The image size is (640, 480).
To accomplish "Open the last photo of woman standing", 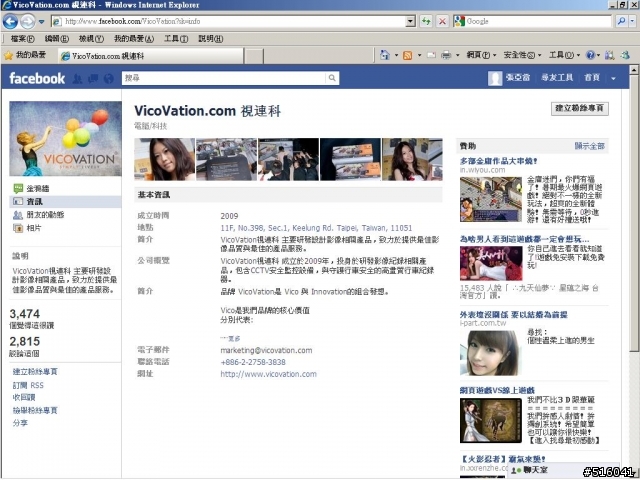I will pyautogui.click(x=412, y=159).
